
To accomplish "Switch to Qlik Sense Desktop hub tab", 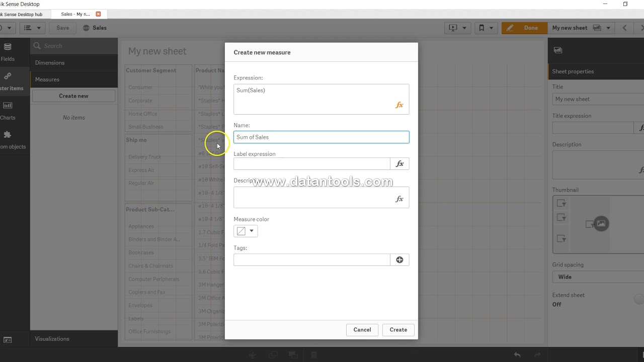I will tap(23, 14).
